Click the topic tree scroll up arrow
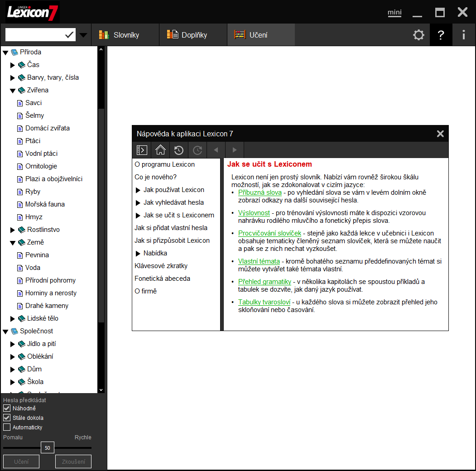Viewport: 476px width, 471px height. pyautogui.click(x=101, y=49)
